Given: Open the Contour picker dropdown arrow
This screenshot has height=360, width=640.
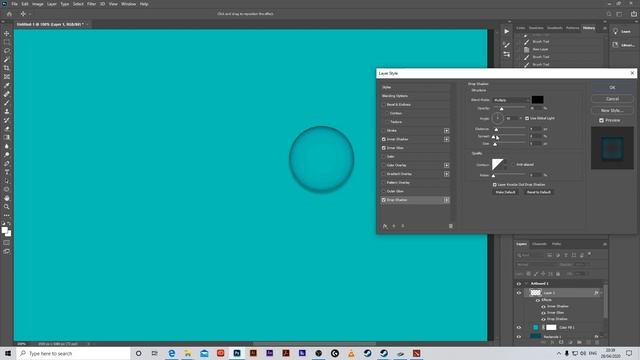Looking at the screenshot, I should coord(506,164).
